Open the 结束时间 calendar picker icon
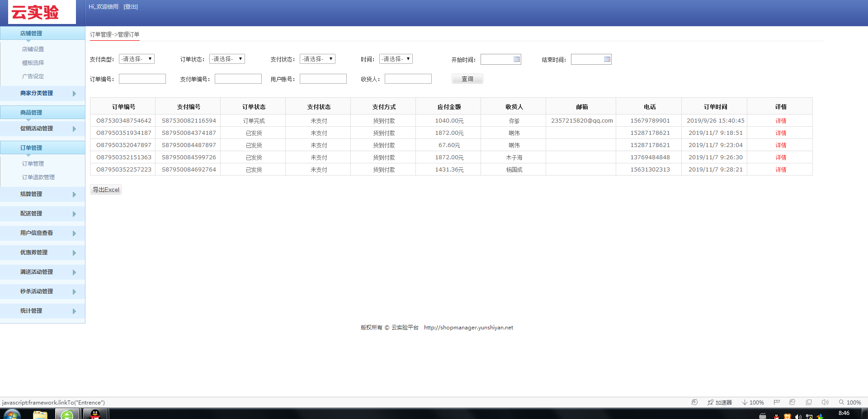The height and width of the screenshot is (419, 868). (x=607, y=59)
